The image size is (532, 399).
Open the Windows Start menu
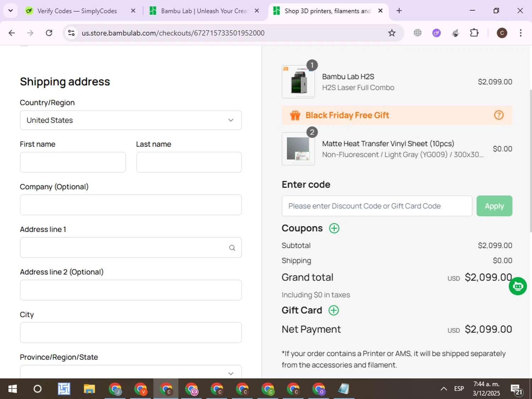12,389
